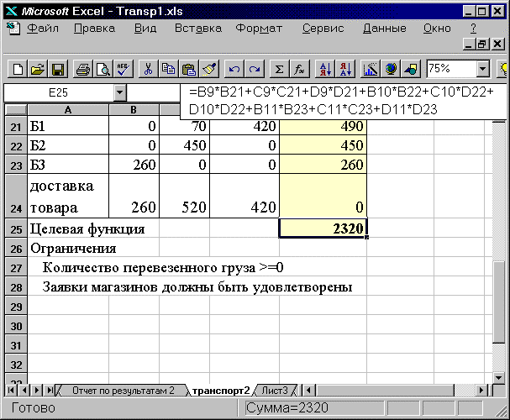Create a new workbook with New icon
The height and width of the screenshot is (420, 510).
pos(18,69)
